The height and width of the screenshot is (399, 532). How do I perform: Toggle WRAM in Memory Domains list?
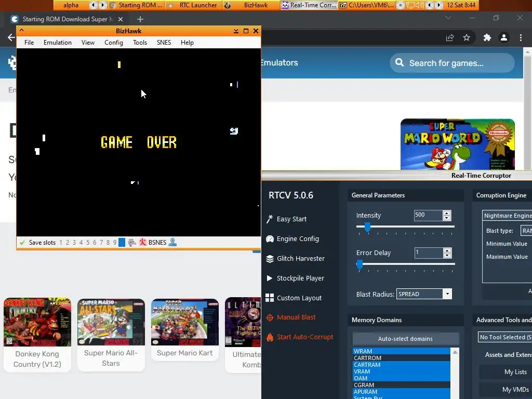pos(402,351)
